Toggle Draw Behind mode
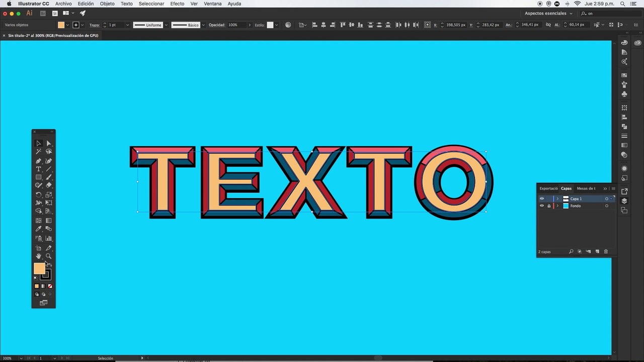This screenshot has height=362, width=644. (43, 294)
